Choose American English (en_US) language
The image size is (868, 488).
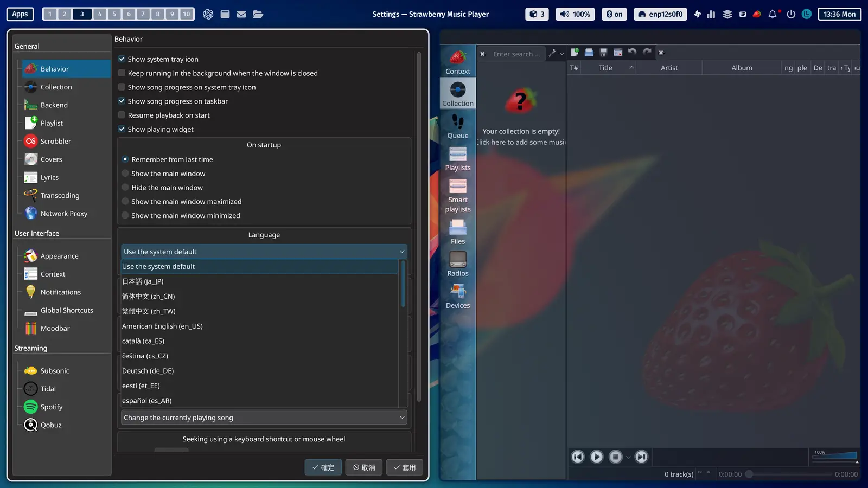pyautogui.click(x=259, y=326)
